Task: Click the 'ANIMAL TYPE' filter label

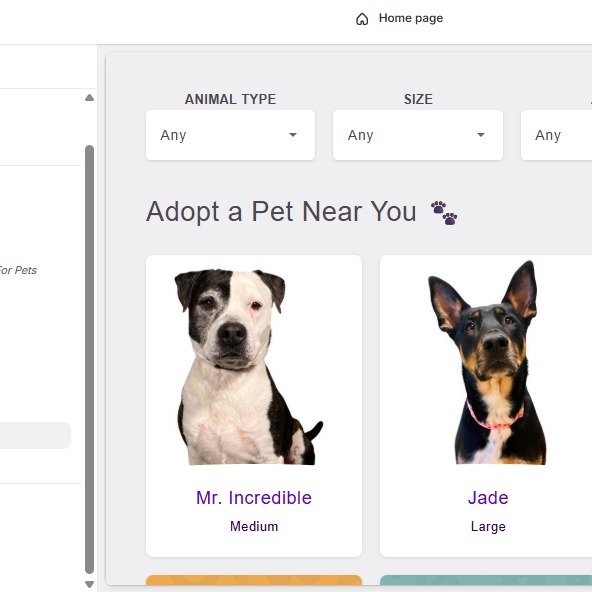Action: point(230,99)
